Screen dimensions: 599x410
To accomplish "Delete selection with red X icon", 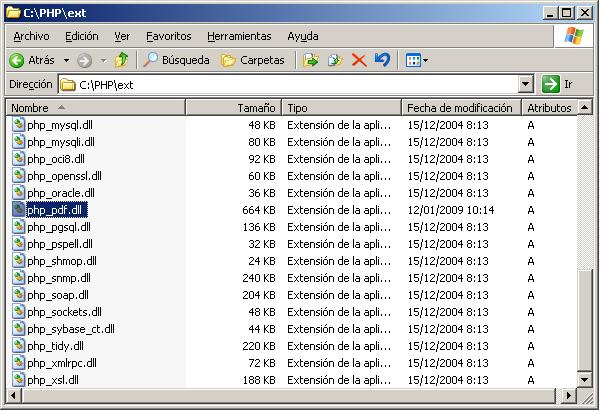I will click(x=359, y=60).
